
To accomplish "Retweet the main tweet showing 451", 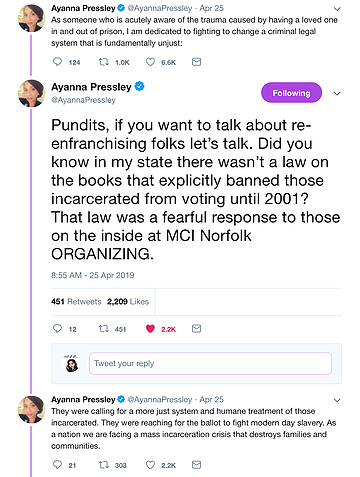I will click(104, 329).
